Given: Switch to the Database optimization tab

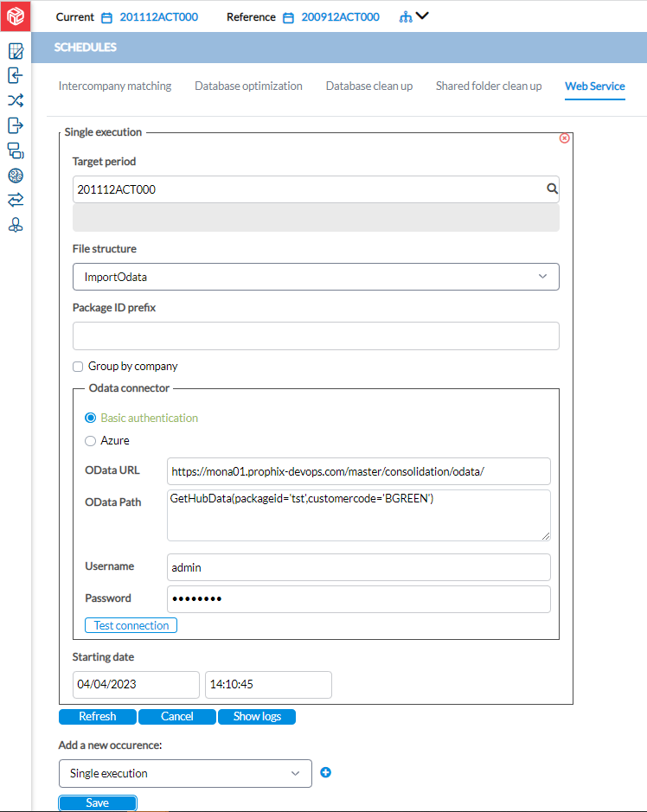Looking at the screenshot, I should tap(248, 86).
